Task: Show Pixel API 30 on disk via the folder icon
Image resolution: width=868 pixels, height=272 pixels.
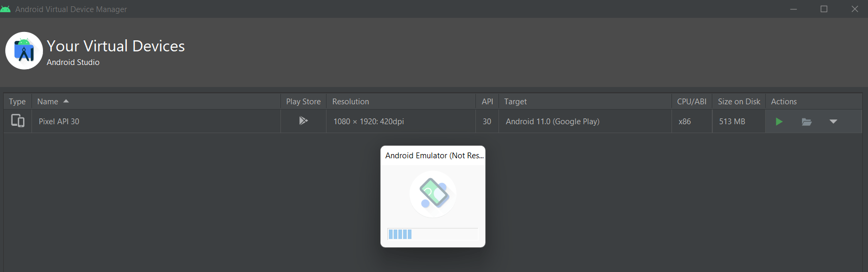Action: click(807, 122)
